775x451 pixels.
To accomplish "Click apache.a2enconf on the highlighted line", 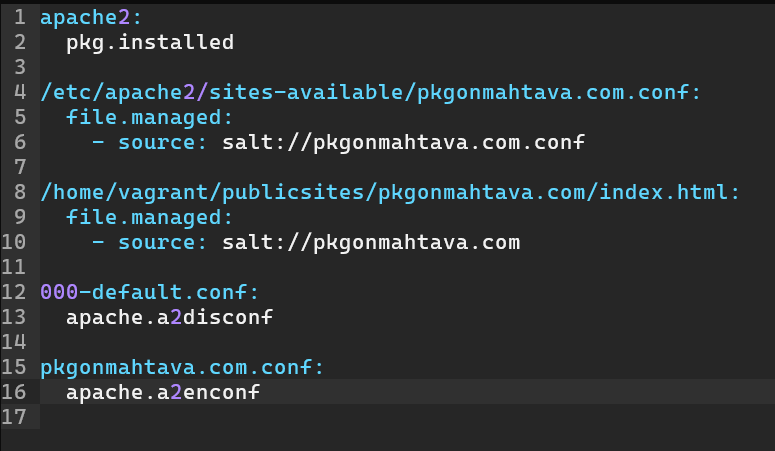I will pyautogui.click(x=163, y=392).
